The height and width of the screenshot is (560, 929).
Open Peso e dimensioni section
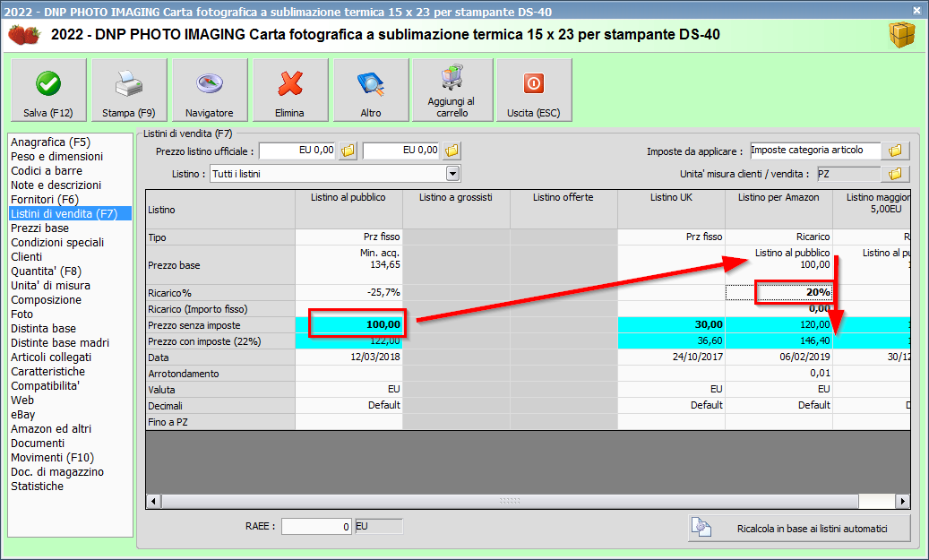[56, 157]
